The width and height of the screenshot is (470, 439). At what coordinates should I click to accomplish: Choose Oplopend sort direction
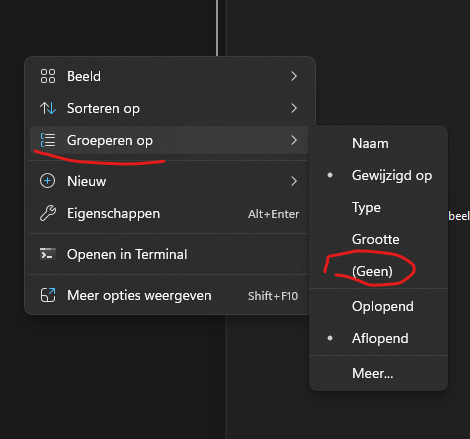(378, 306)
